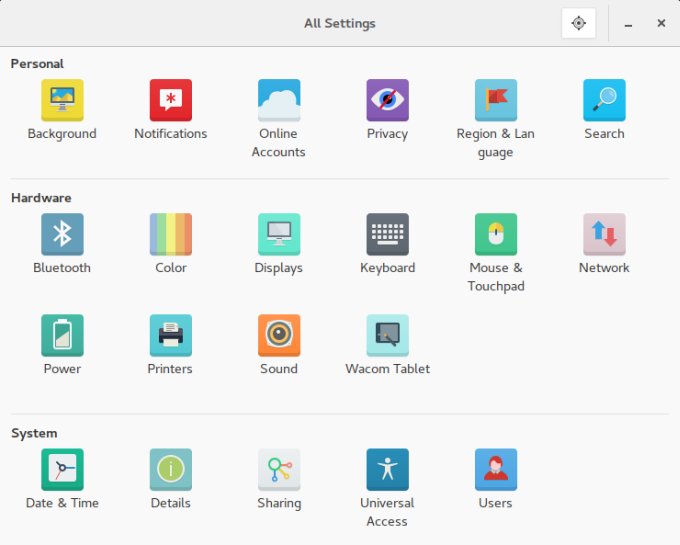Click the target button in the header bar
The height and width of the screenshot is (545, 680).
[579, 23]
